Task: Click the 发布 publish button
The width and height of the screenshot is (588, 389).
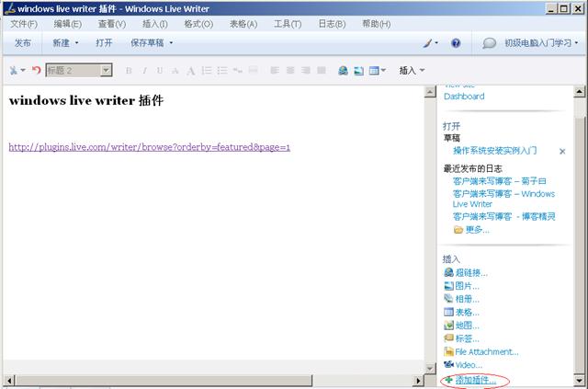Action: [22, 43]
